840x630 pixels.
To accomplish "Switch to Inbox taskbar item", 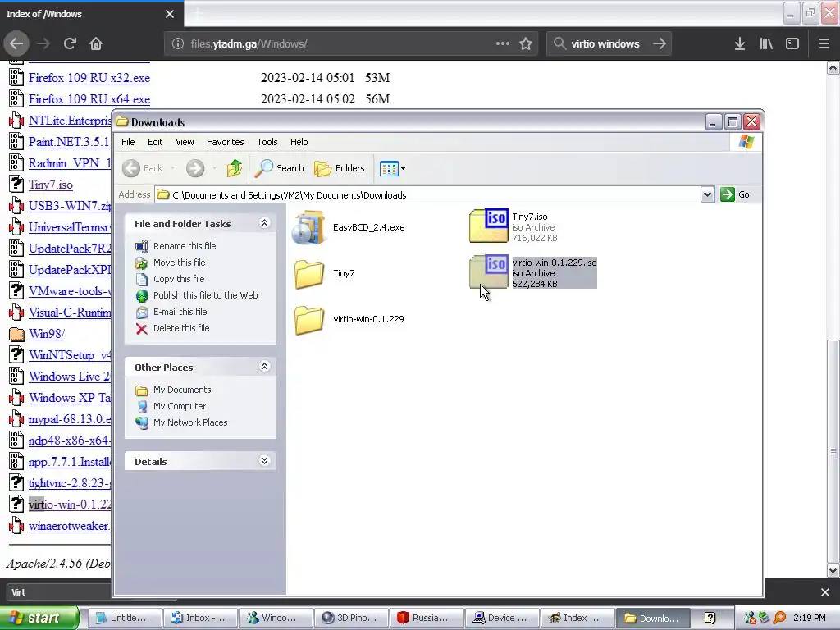I will 199,618.
